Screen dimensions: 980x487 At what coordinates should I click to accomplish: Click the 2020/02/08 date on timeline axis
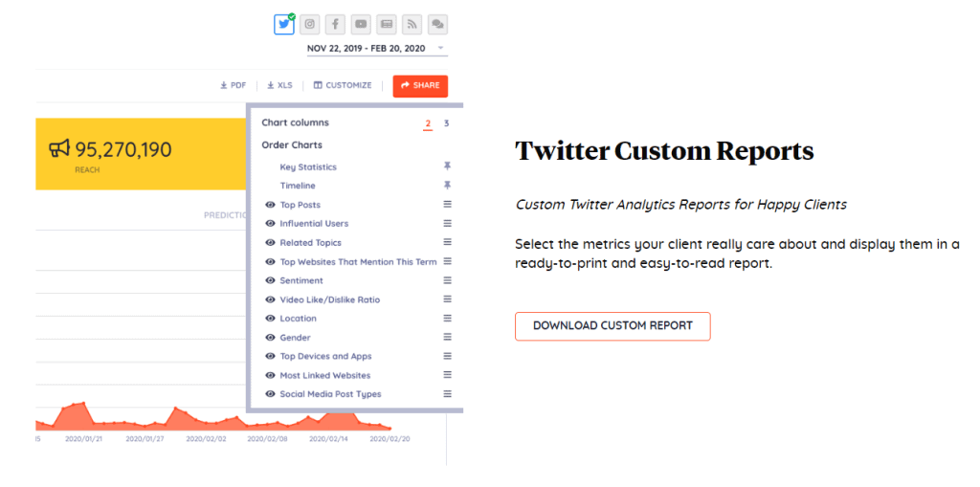[x=268, y=439]
